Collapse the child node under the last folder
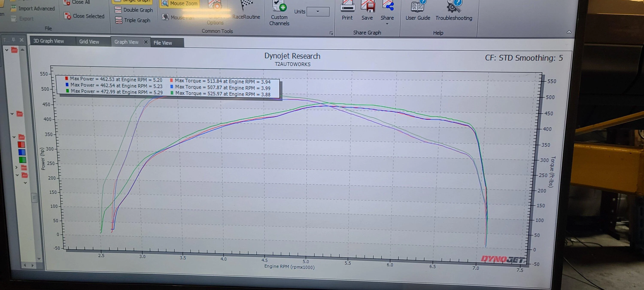Viewport: 644px width, 290px height. 25,183
